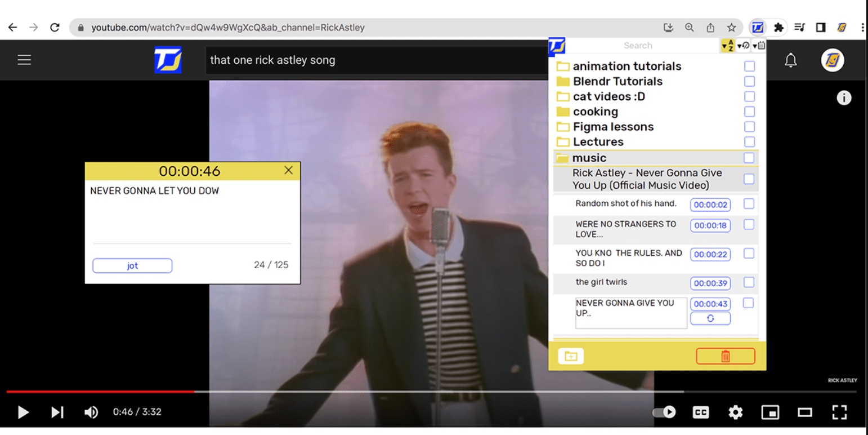
Task: Click the TJ logo beside search box
Action: coord(168,60)
